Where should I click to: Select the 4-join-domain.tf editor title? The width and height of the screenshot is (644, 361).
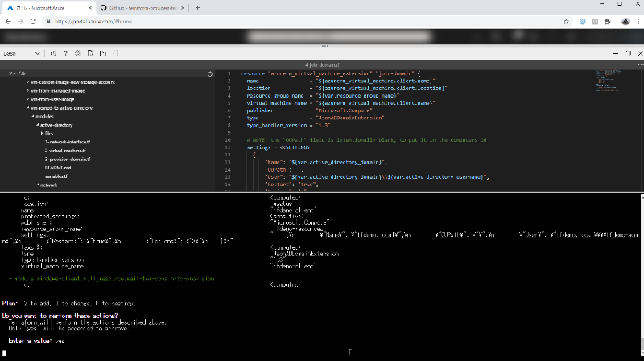(x=322, y=65)
